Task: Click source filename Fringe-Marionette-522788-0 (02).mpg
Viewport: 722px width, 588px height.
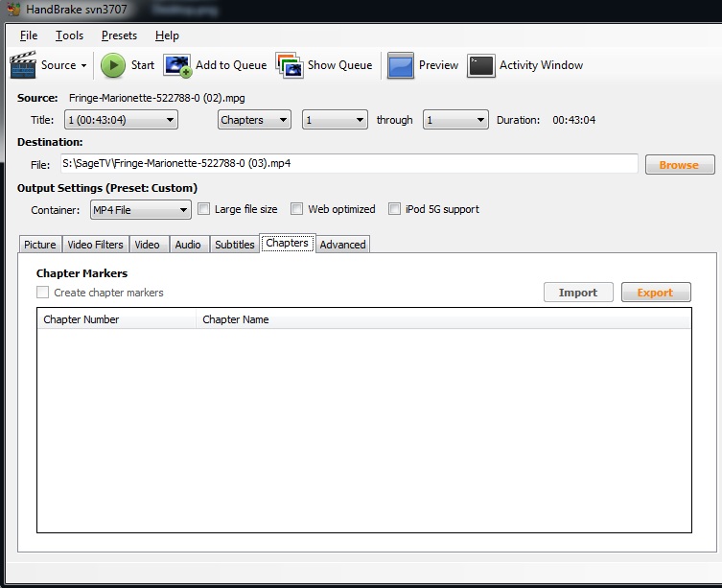Action: point(157,98)
